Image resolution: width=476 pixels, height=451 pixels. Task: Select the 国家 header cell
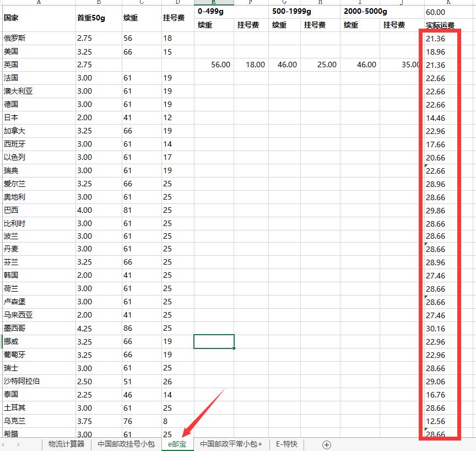(x=39, y=18)
